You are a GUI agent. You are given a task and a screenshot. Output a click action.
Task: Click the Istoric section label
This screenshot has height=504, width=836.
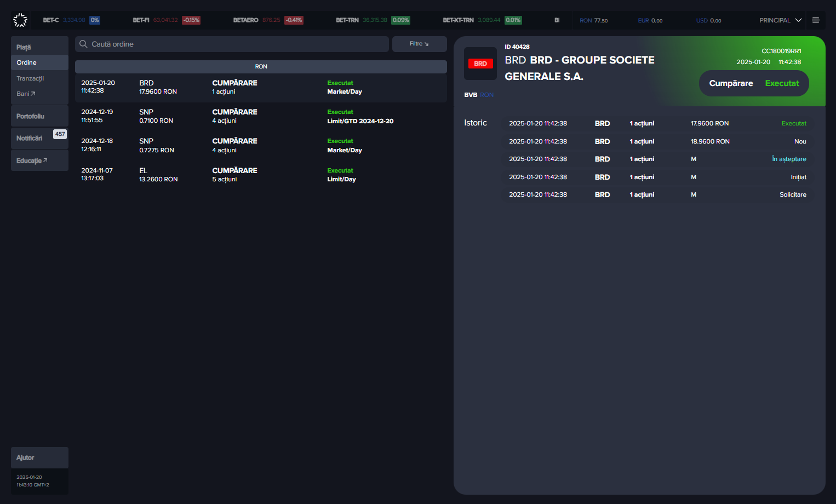[476, 123]
